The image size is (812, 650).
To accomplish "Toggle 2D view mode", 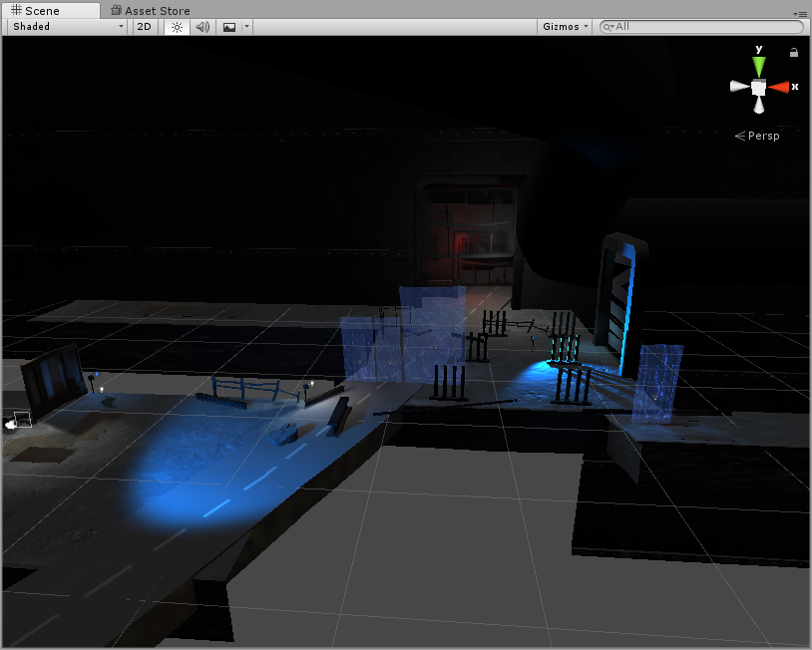I will (145, 27).
